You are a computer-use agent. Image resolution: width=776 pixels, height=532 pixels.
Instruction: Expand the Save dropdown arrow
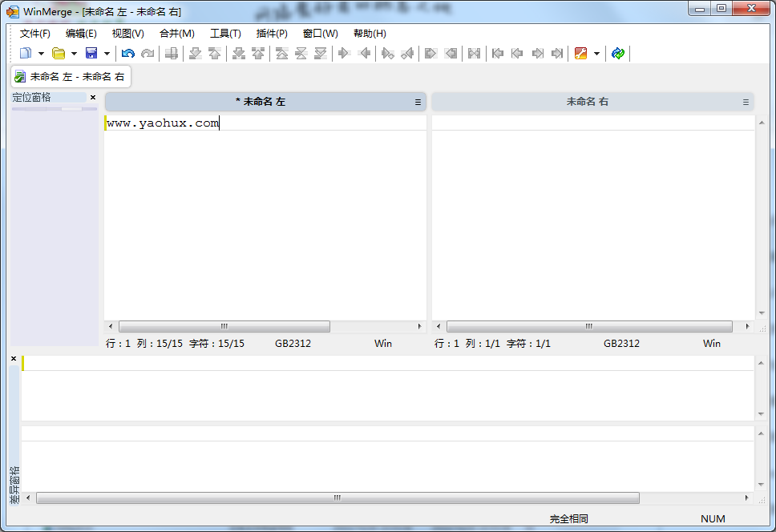click(107, 54)
